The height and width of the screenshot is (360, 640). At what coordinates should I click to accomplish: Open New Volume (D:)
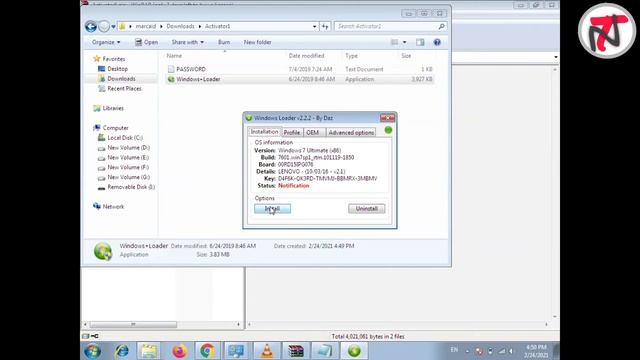(128, 147)
